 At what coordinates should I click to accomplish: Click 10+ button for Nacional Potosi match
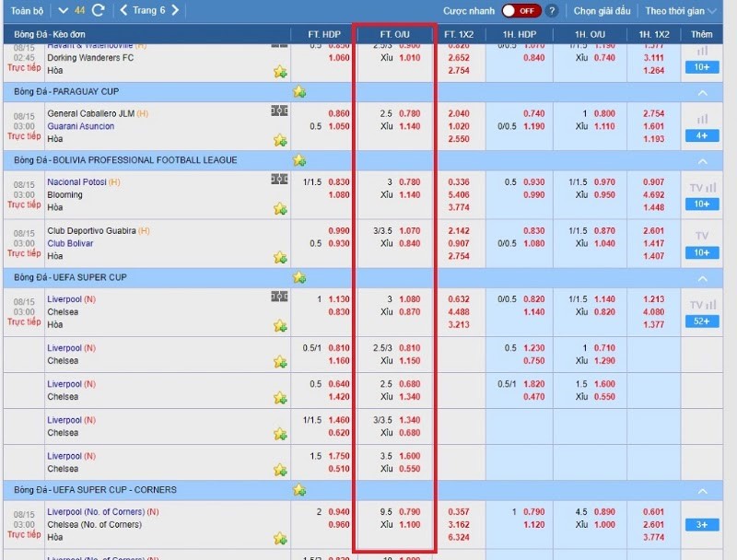tap(702, 204)
